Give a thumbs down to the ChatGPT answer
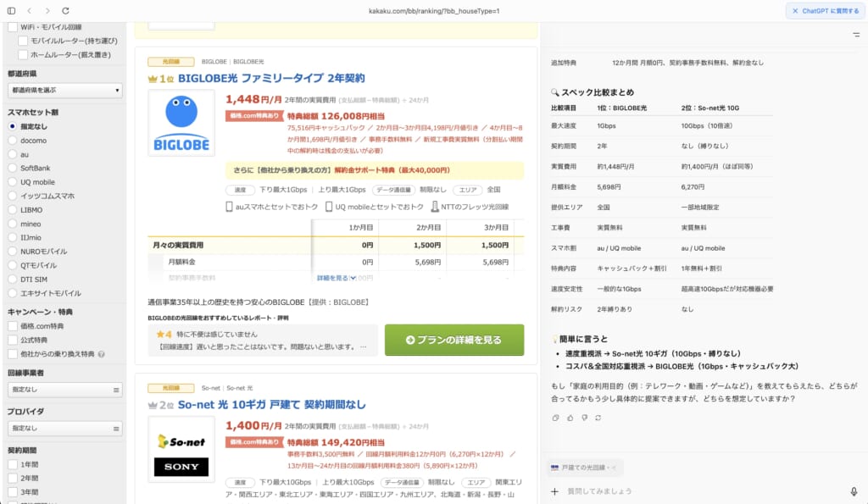 coord(585,417)
